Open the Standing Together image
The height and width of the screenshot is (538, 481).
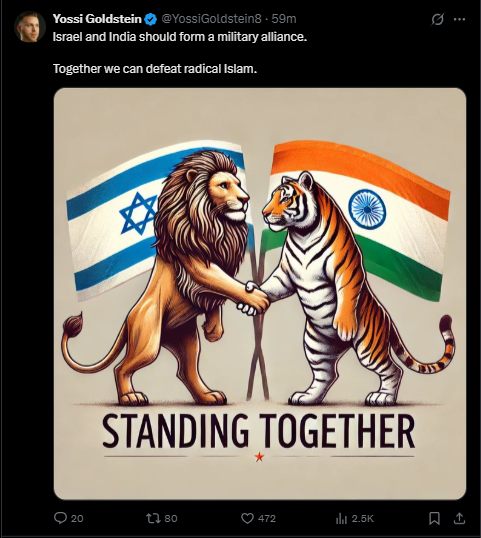[x=260, y=293]
